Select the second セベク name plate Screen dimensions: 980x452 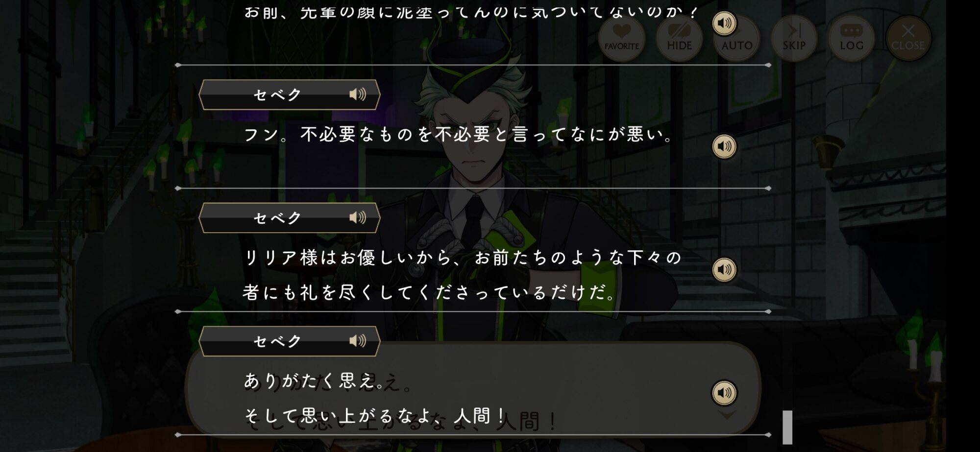(289, 218)
